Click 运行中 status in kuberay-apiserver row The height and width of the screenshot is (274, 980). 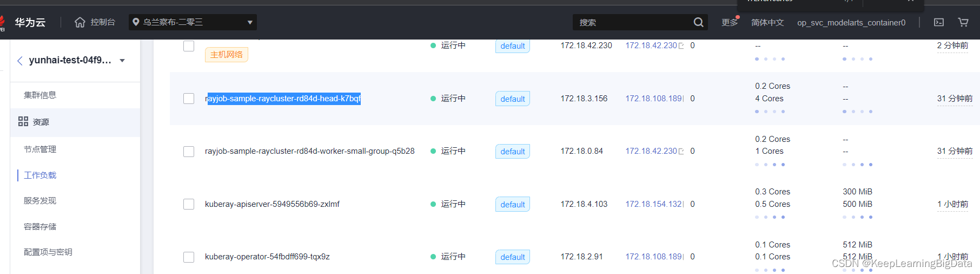pos(453,204)
